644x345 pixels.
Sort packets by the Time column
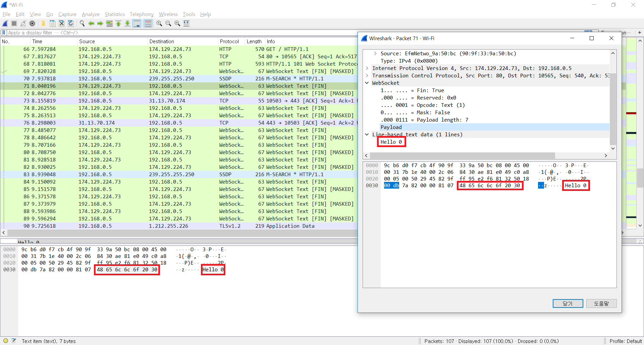click(54, 42)
